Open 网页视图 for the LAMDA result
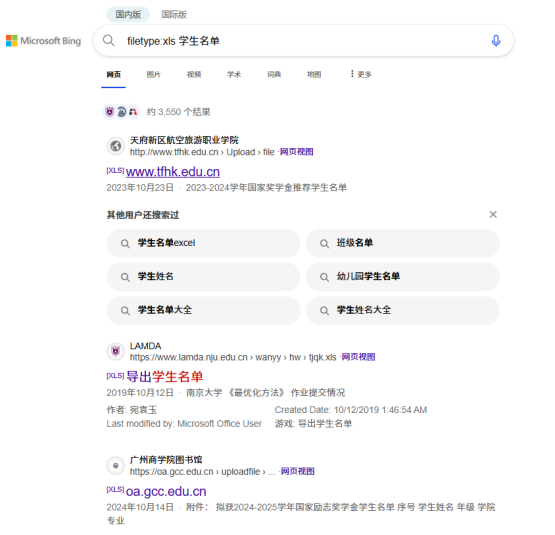555x535 pixels. click(358, 357)
